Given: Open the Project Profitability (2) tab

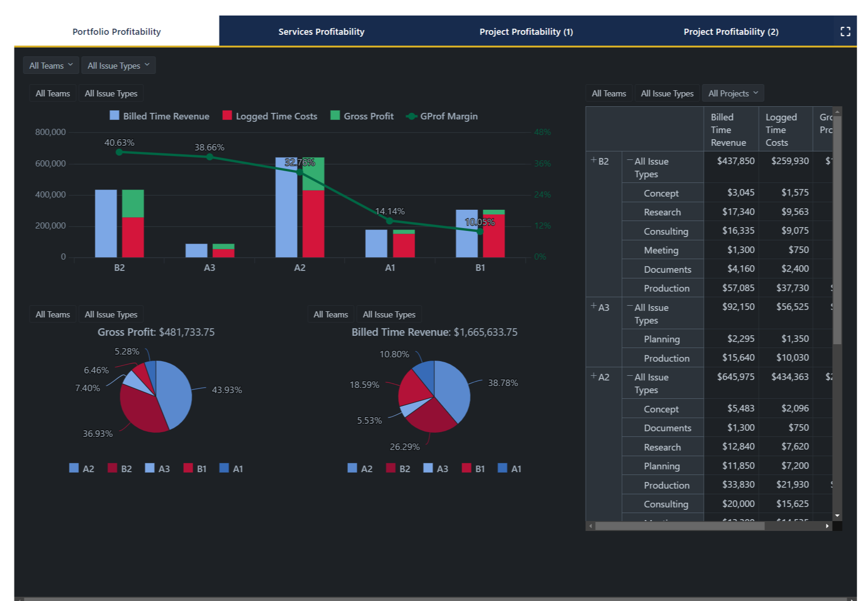Looking at the screenshot, I should [731, 32].
